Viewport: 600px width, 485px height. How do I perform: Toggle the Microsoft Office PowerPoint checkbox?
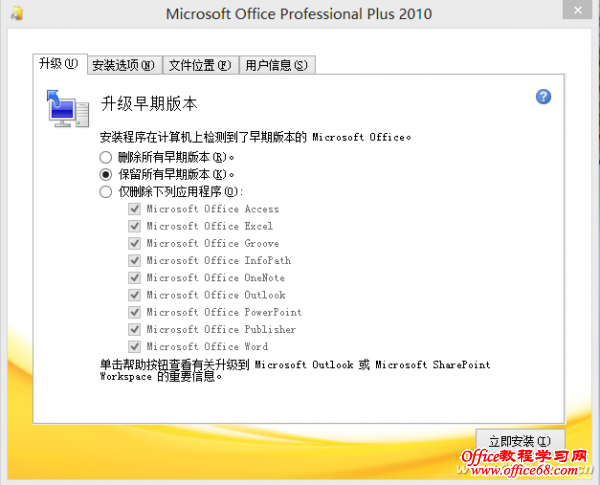(134, 312)
